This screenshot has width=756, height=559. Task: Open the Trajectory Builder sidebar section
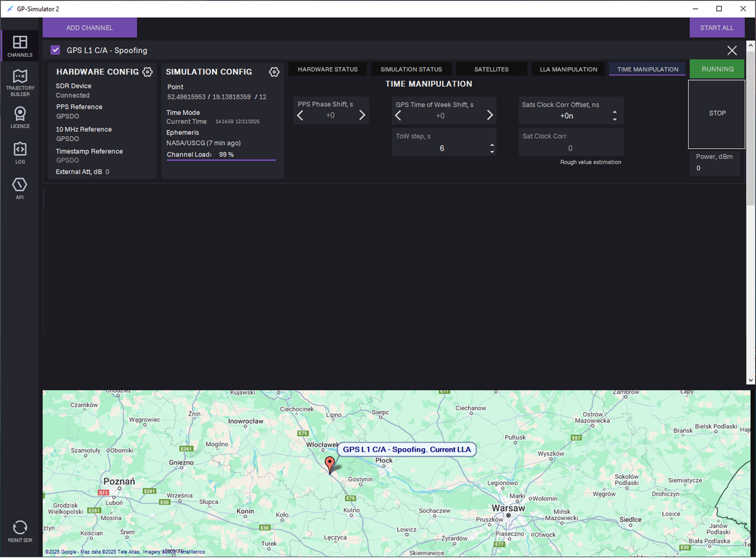coord(20,82)
